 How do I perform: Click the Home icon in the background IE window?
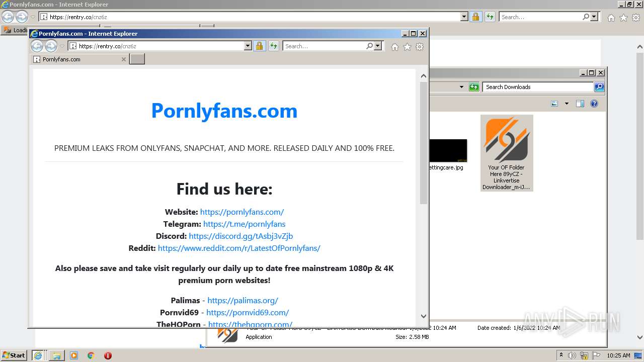(x=611, y=18)
